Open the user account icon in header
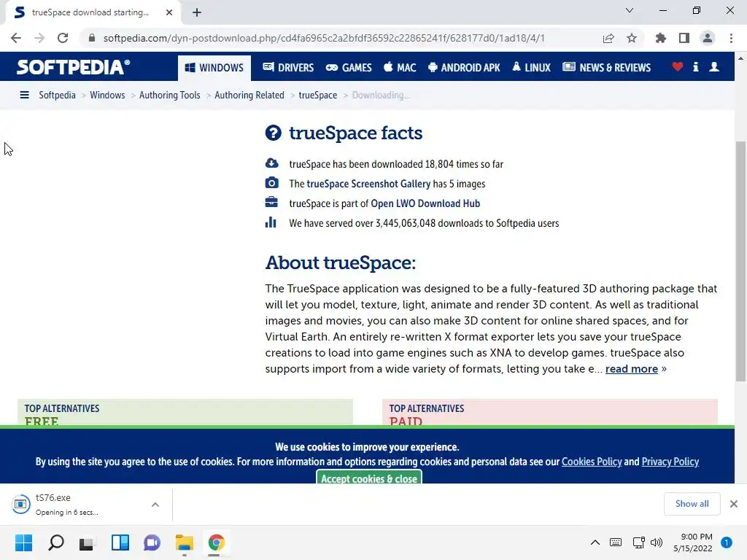The image size is (747, 560). tap(714, 67)
